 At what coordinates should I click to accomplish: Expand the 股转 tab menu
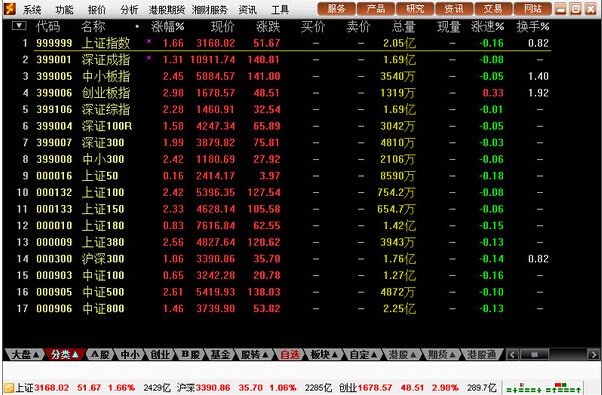tap(254, 354)
